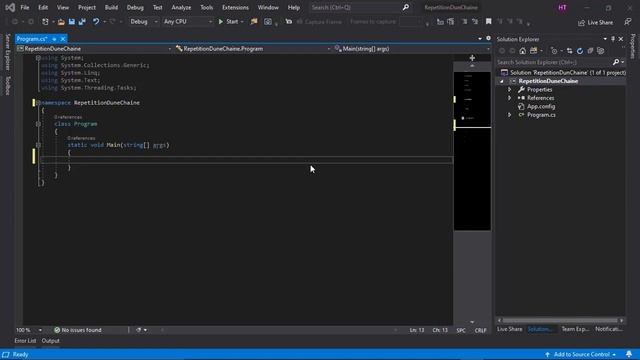Click the search magnifier in the title bar
This screenshot has width=640, height=360.
tap(406, 7)
